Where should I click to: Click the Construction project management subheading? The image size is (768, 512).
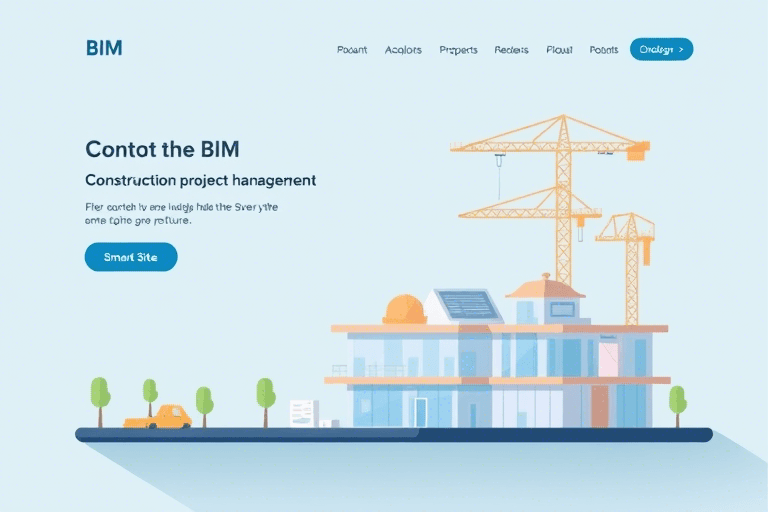coord(201,181)
